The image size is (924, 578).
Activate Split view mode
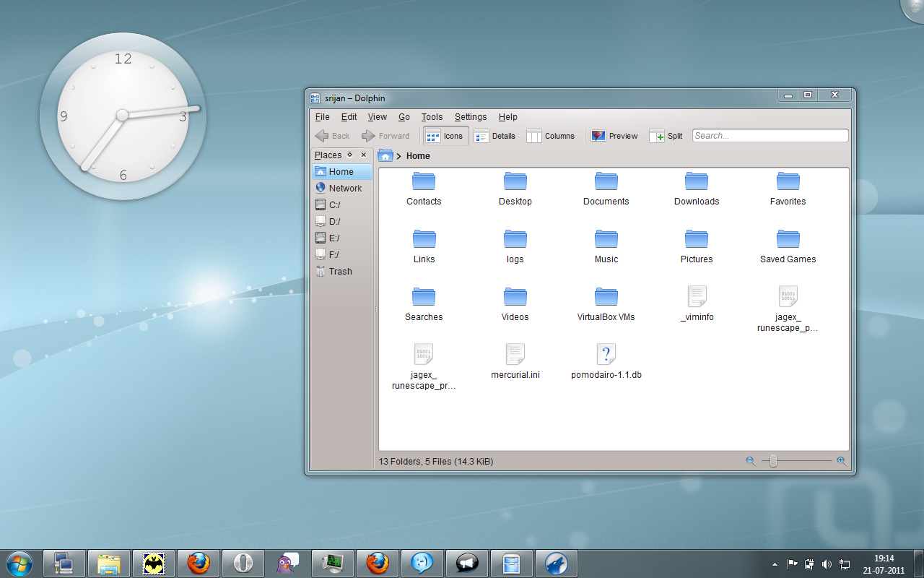tap(665, 136)
